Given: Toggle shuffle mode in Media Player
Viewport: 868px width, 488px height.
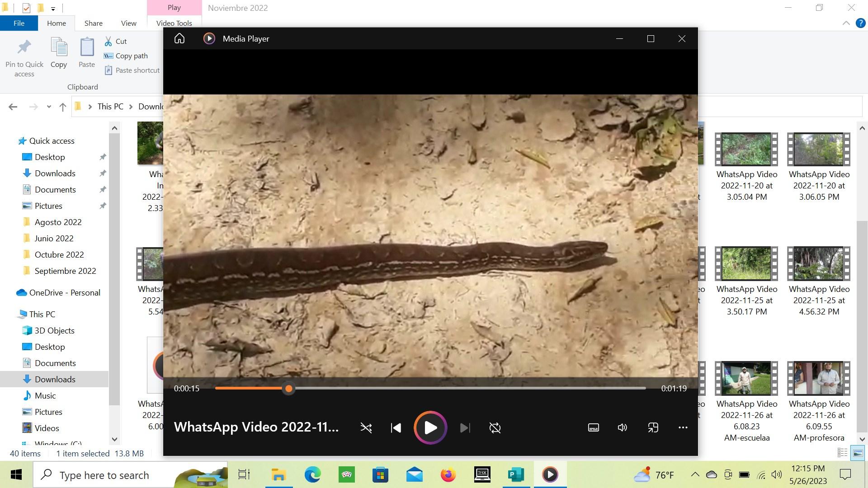Looking at the screenshot, I should 366,428.
